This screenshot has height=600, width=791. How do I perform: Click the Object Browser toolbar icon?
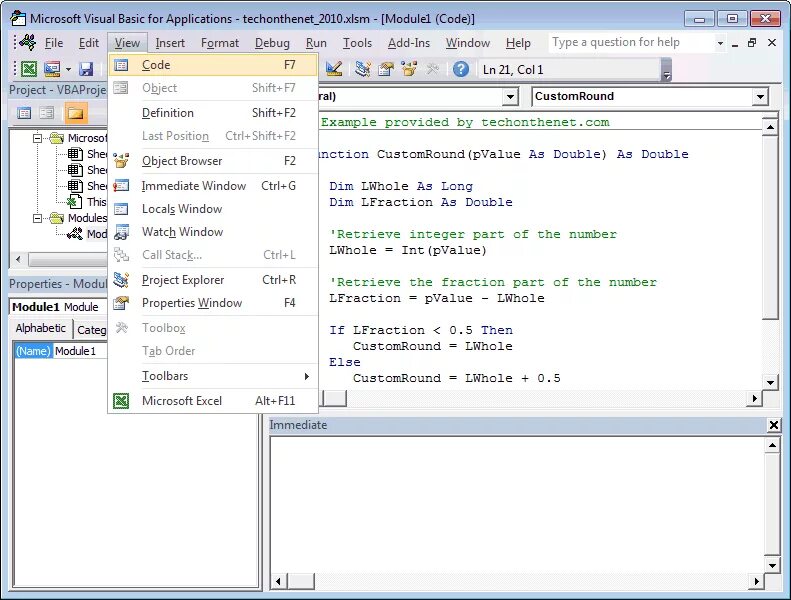click(x=409, y=69)
